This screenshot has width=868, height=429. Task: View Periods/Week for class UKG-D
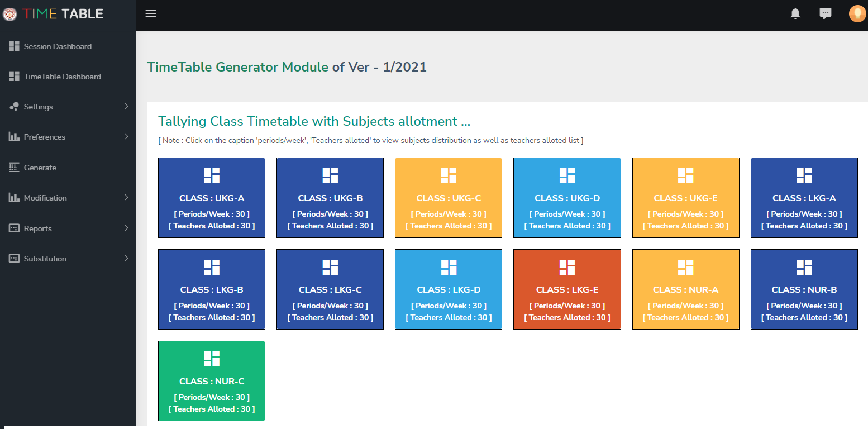click(x=567, y=214)
